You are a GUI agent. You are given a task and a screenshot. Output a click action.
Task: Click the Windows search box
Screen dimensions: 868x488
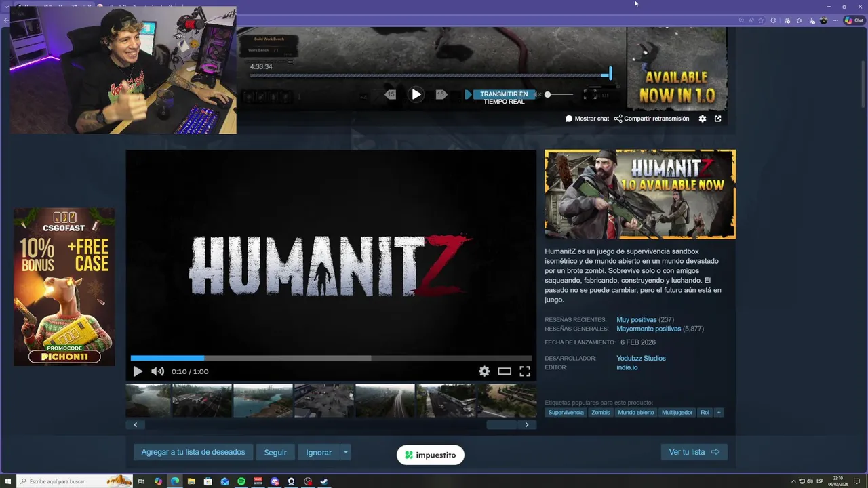pos(73,481)
